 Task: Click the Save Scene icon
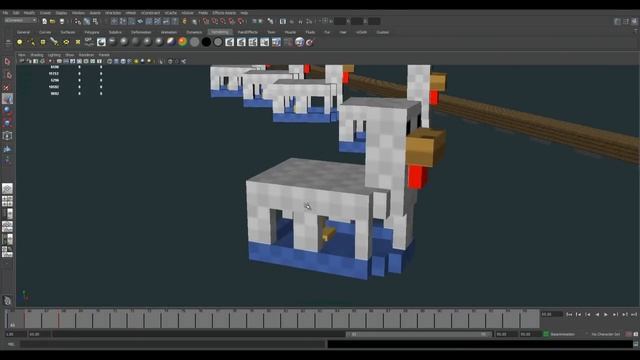[x=62, y=21]
